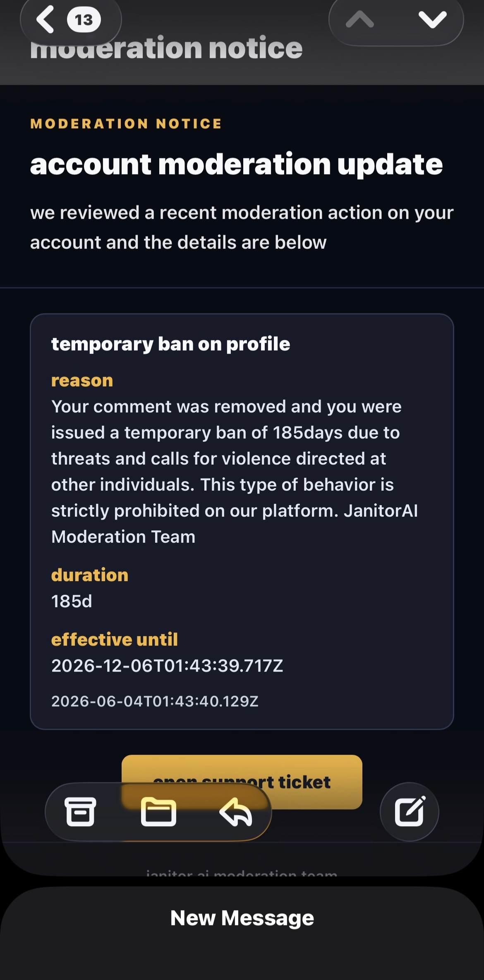Click the open support ticket button
The height and width of the screenshot is (980, 484).
point(242,782)
